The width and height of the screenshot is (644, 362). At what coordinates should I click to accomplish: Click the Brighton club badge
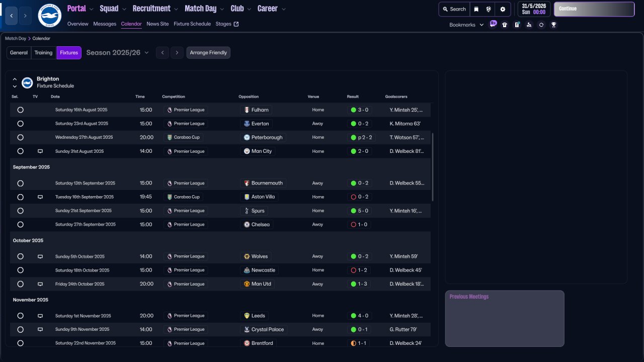coord(49,16)
